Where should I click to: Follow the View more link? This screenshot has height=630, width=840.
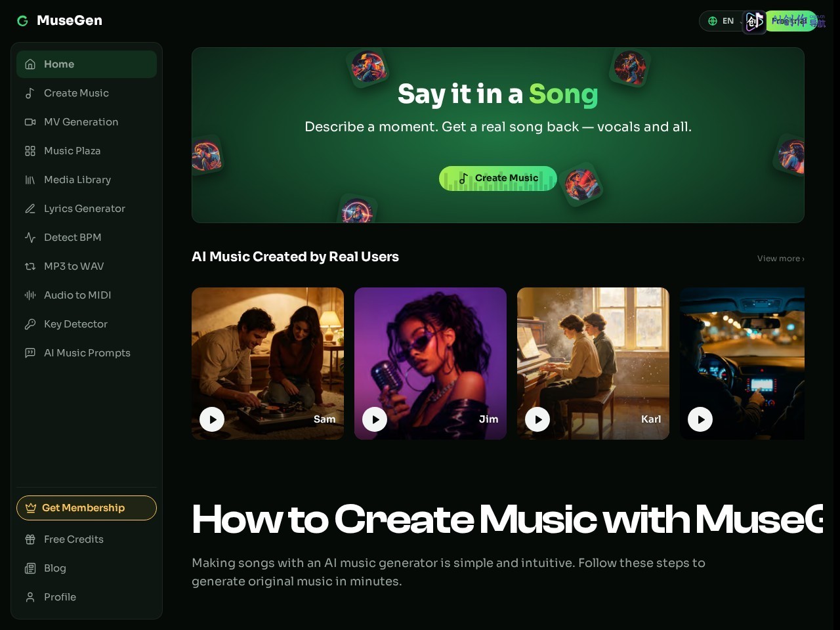tap(781, 259)
